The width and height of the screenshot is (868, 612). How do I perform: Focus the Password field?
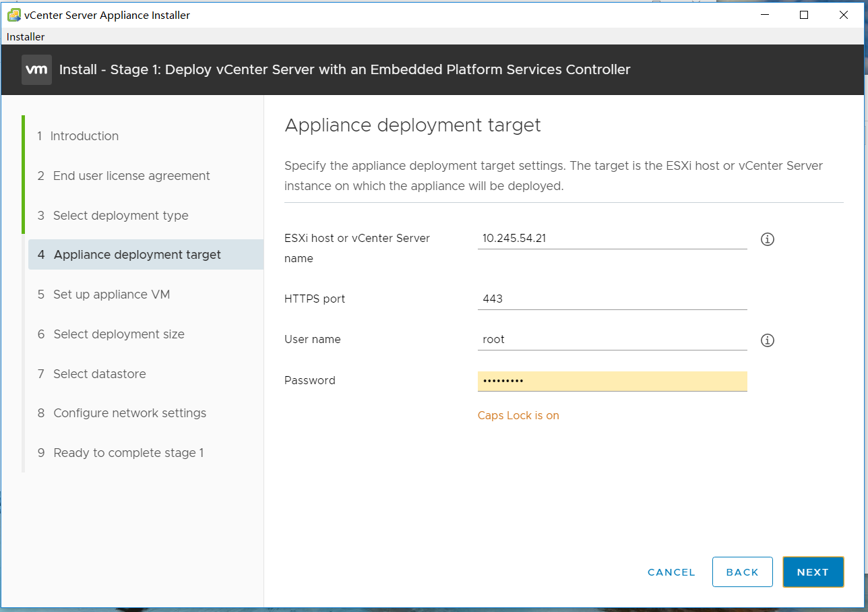pyautogui.click(x=612, y=381)
